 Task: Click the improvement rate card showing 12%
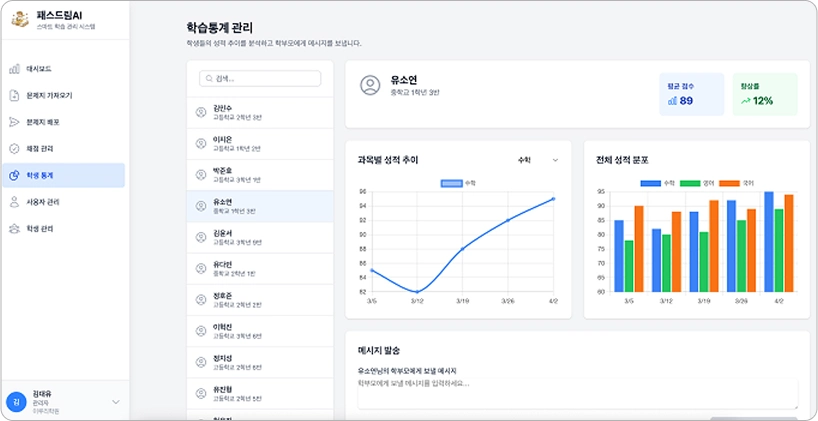765,94
